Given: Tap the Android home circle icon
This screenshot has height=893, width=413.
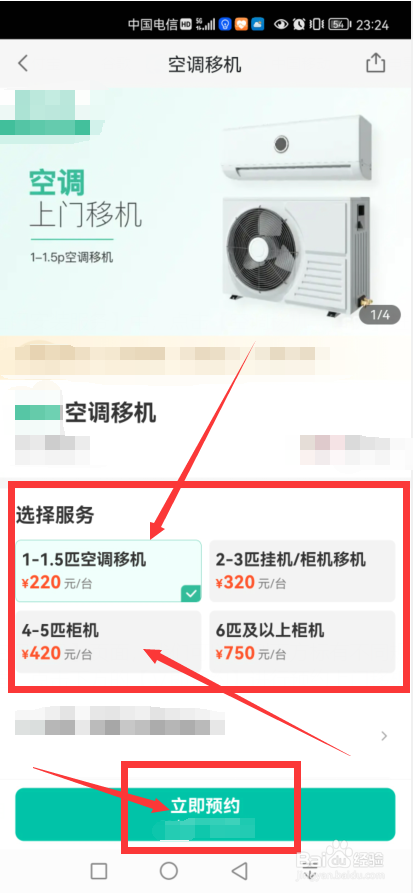Looking at the screenshot, I should (x=169, y=871).
